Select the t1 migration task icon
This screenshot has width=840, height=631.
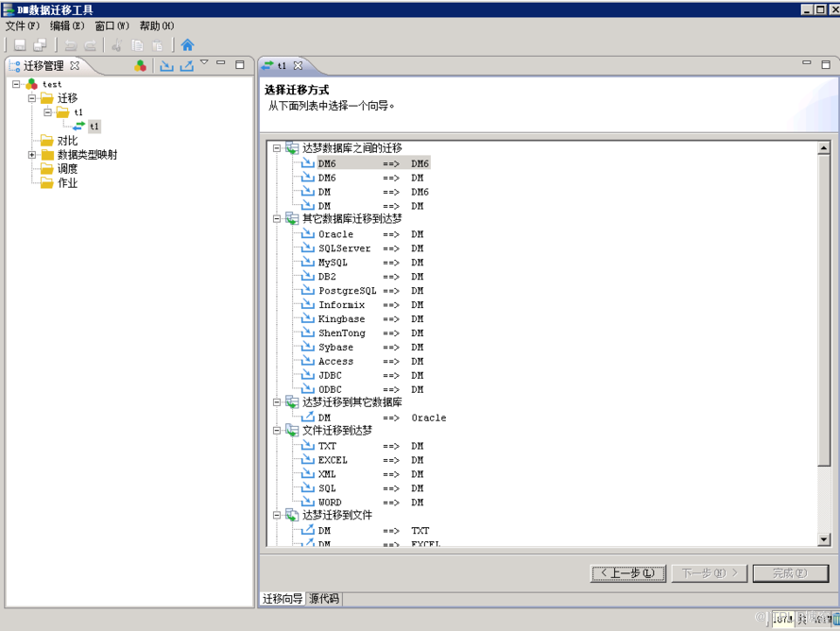point(79,126)
